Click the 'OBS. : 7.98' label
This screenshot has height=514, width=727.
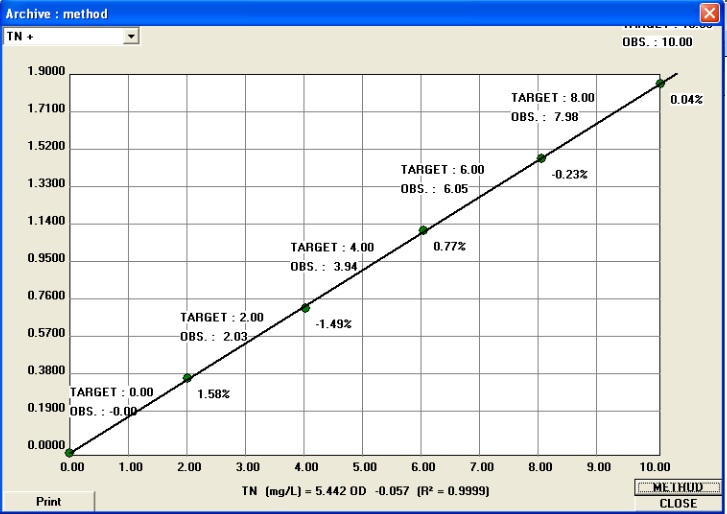click(545, 117)
